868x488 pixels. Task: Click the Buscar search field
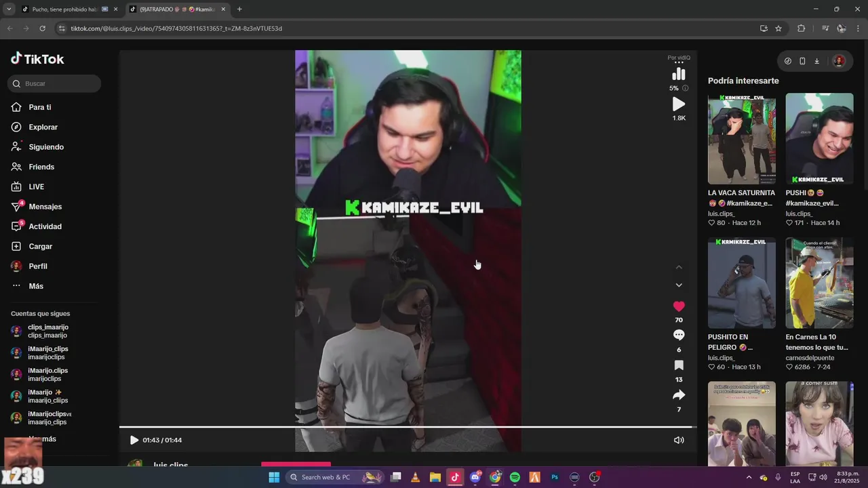point(55,83)
